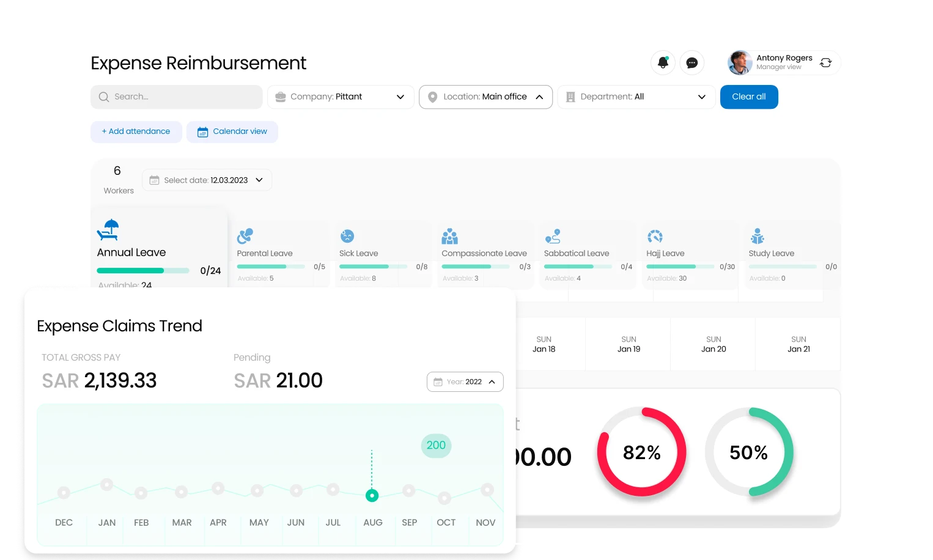Click the Compassionate Leave icon
The image size is (933, 560).
[x=450, y=237]
